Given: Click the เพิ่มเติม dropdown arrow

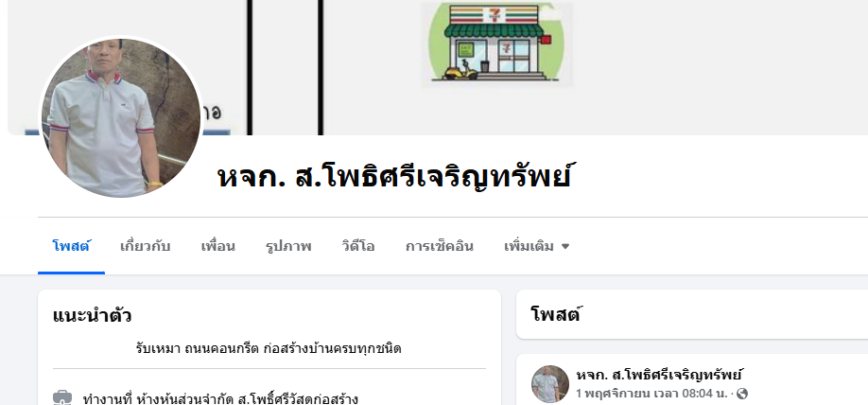Looking at the screenshot, I should tap(565, 247).
